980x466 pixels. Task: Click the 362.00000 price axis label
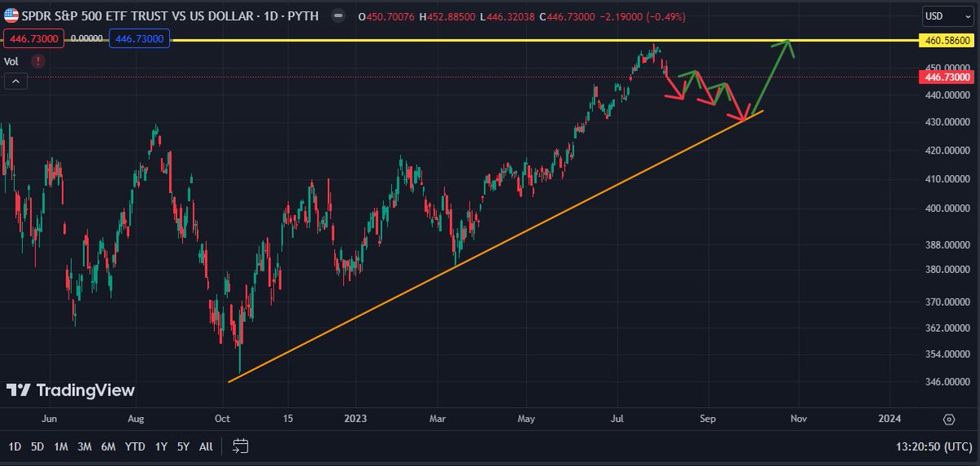tap(948, 328)
